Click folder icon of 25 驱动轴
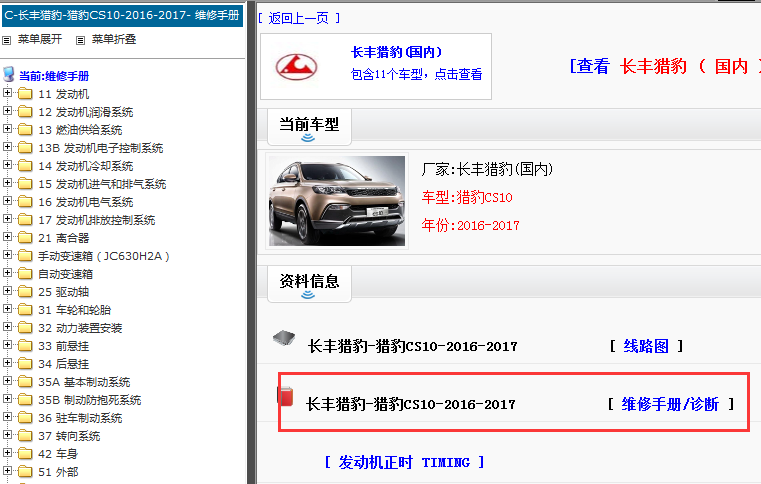Image resolution: width=761 pixels, height=484 pixels. pyautogui.click(x=25, y=291)
